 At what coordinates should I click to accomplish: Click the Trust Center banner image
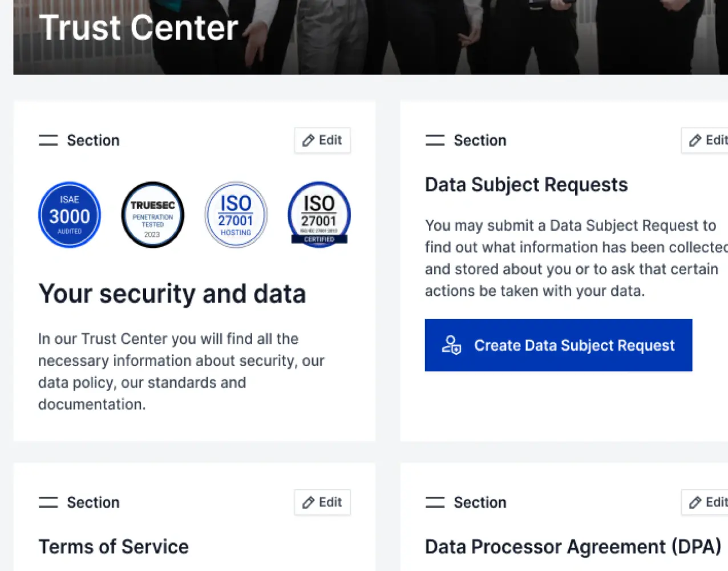pyautogui.click(x=456, y=34)
